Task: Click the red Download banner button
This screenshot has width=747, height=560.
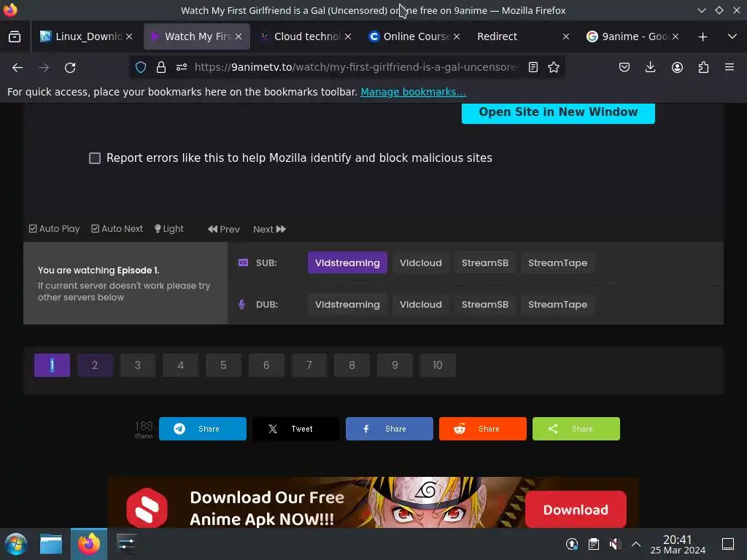Action: pyautogui.click(x=576, y=510)
